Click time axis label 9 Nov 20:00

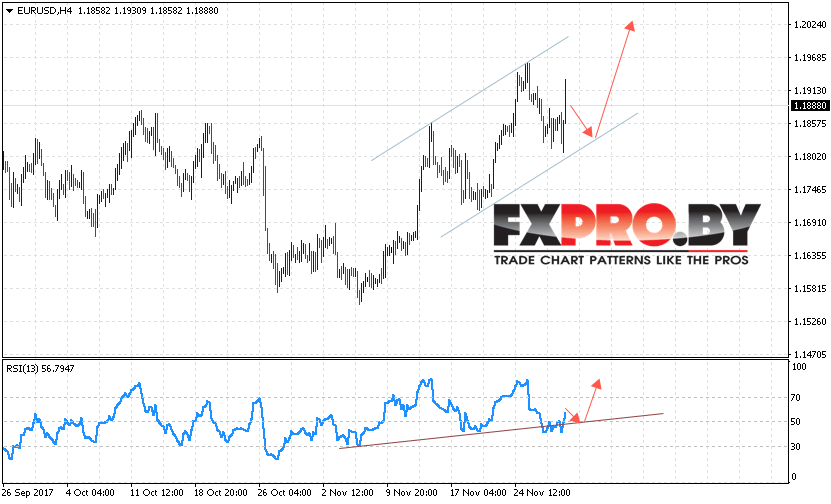(412, 493)
